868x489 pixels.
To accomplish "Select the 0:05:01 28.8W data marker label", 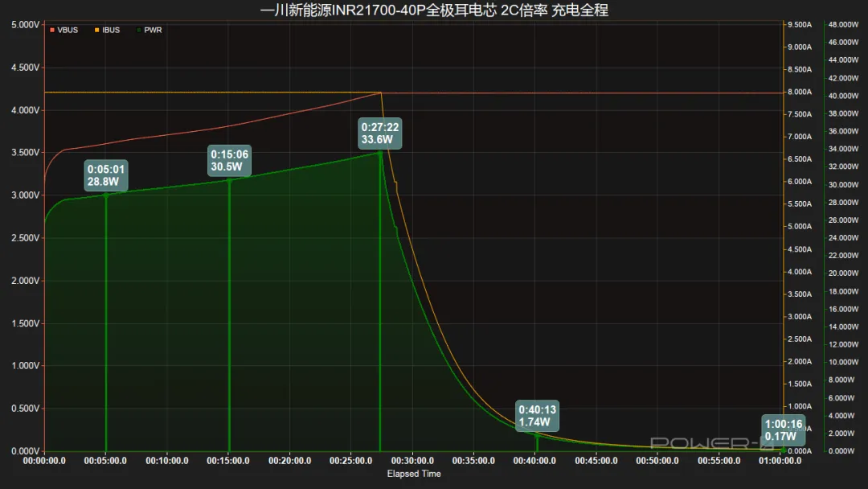I will click(x=106, y=175).
